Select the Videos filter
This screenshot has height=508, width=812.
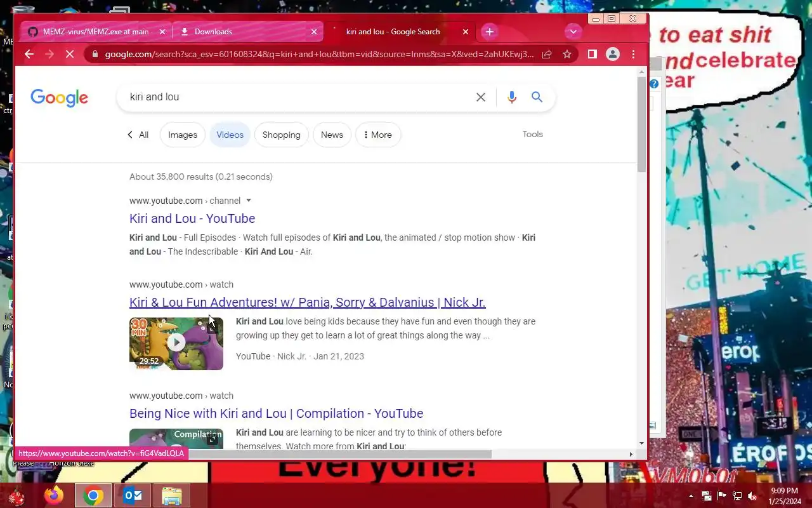point(230,135)
